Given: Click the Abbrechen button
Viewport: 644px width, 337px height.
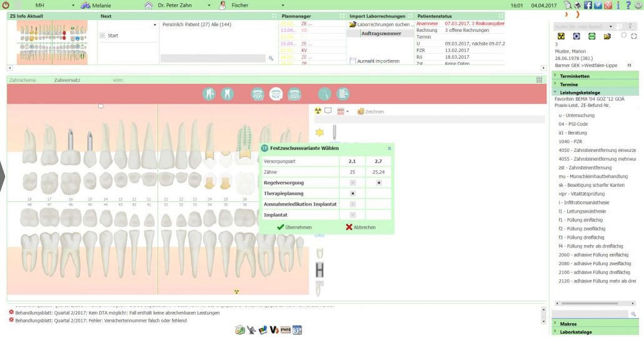Looking at the screenshot, I should (x=361, y=227).
